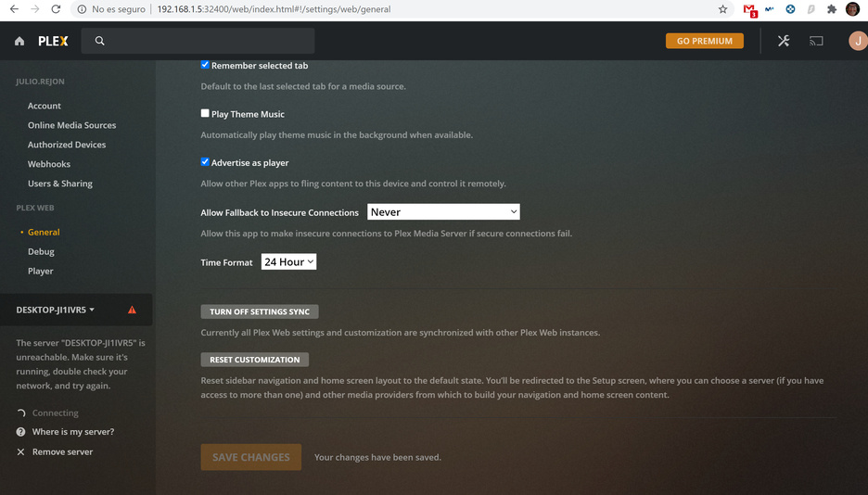Uncheck Remember selected tab

tap(205, 65)
